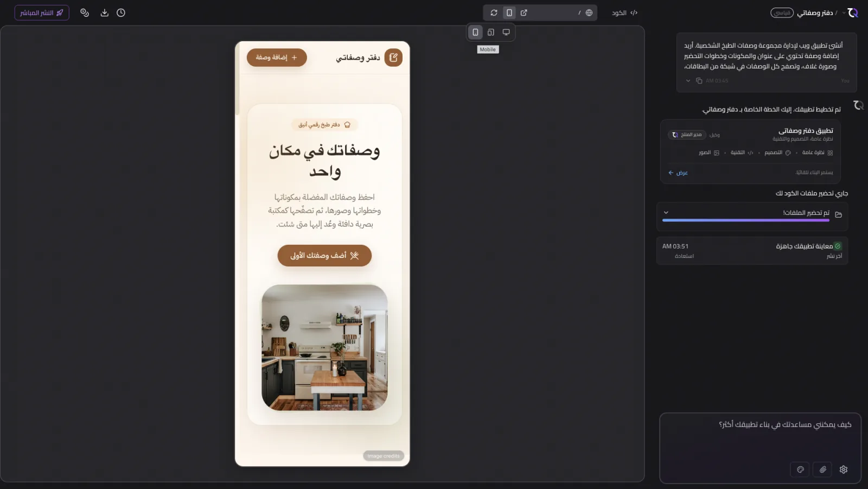
Task: Switch to the الكود code view
Action: coord(624,12)
